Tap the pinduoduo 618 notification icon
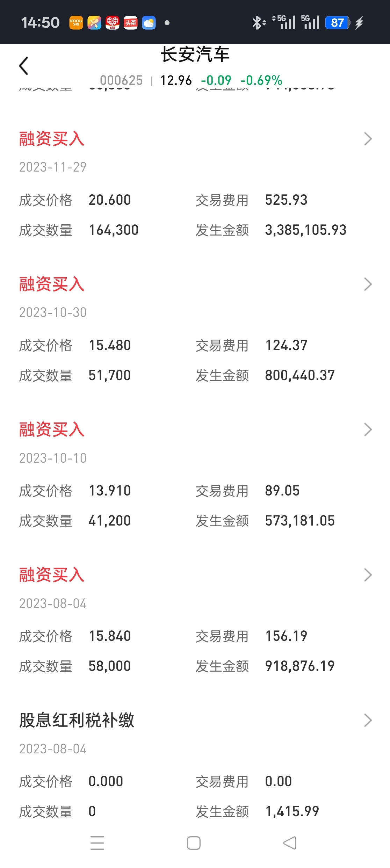 (113, 23)
